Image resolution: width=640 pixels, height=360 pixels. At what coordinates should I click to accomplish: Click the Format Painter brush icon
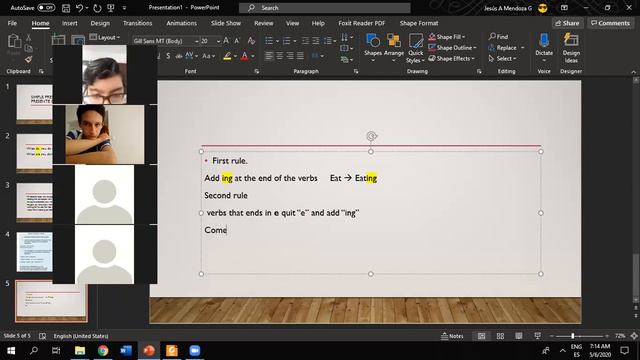coord(29,60)
